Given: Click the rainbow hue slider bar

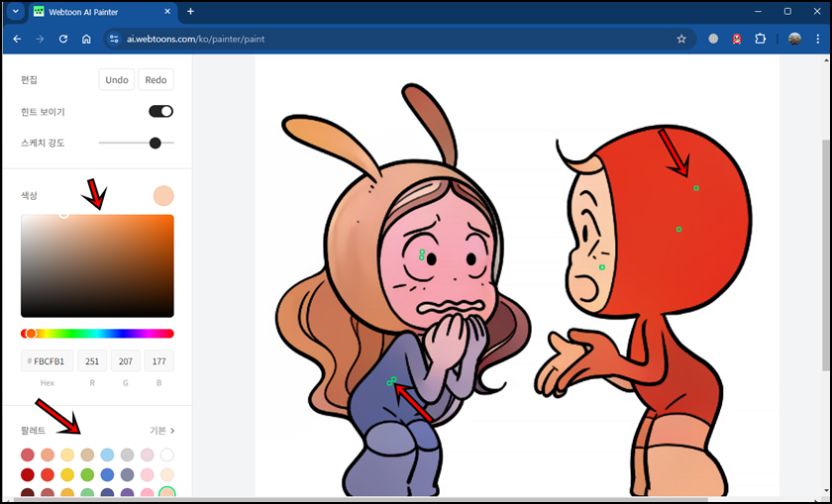Looking at the screenshot, I should (97, 334).
